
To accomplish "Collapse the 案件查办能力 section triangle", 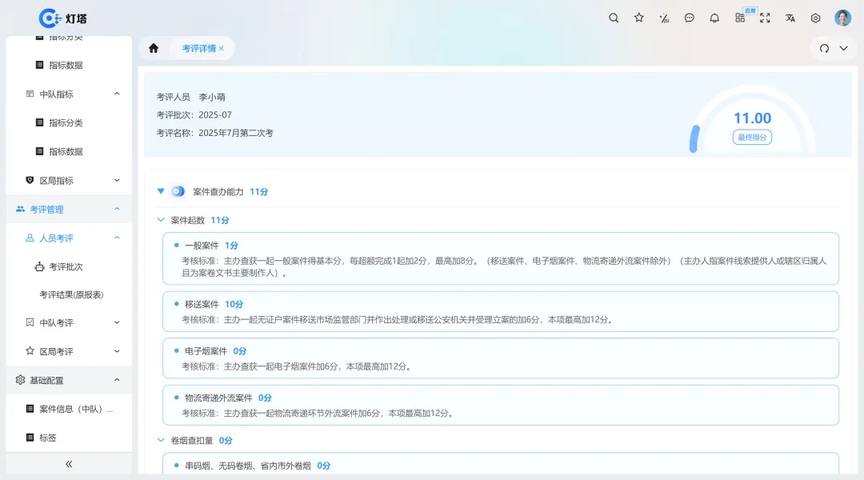I will click(161, 191).
